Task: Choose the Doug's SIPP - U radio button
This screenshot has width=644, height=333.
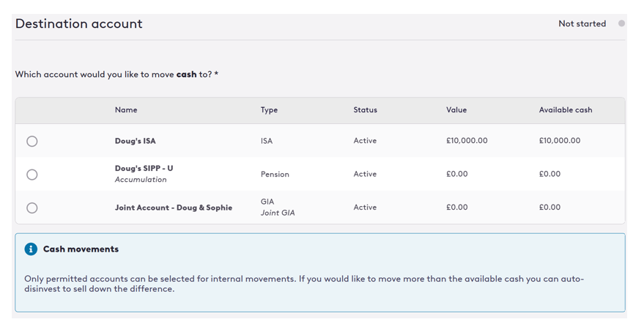Action: (32, 175)
